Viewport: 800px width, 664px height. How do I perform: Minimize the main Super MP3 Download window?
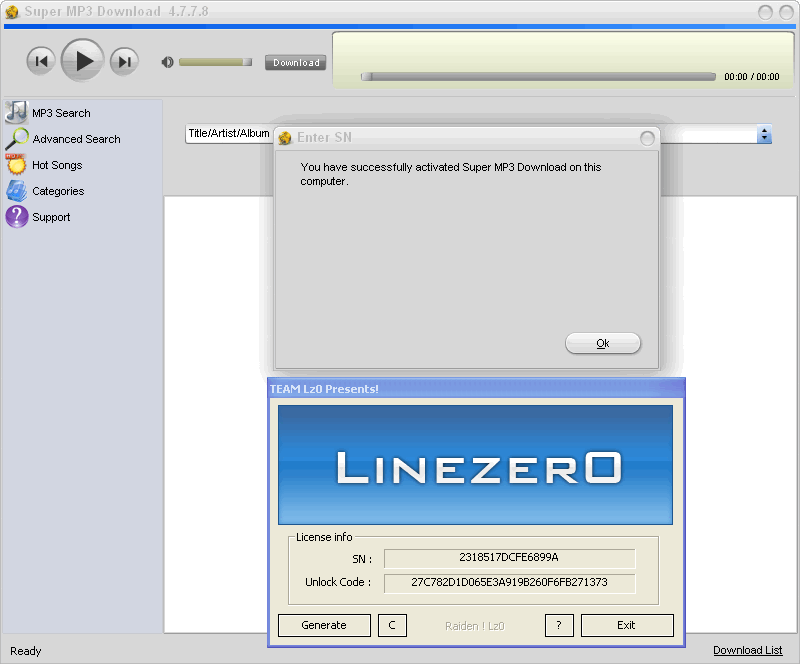(765, 12)
